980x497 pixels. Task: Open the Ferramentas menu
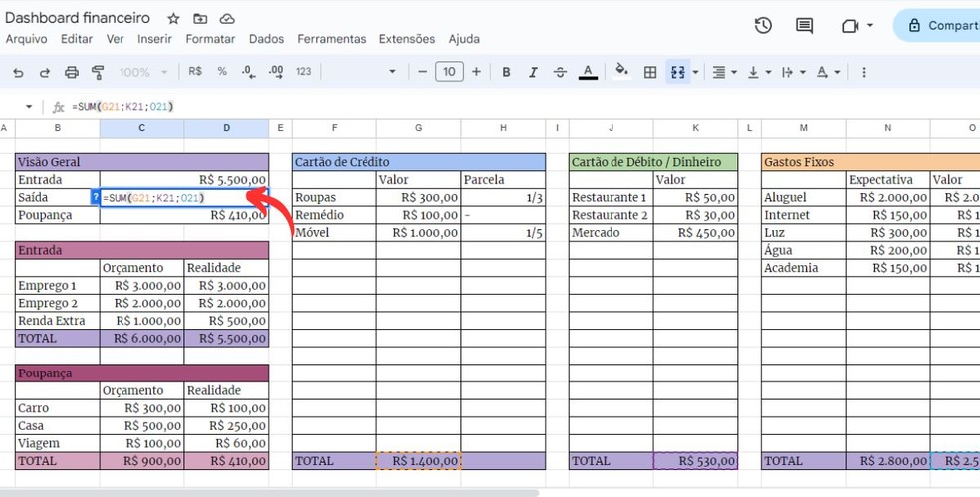332,39
